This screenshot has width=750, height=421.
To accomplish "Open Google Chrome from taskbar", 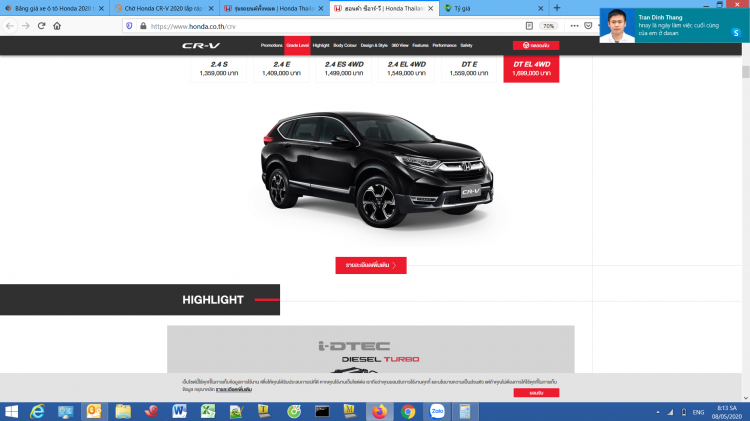I will (408, 411).
